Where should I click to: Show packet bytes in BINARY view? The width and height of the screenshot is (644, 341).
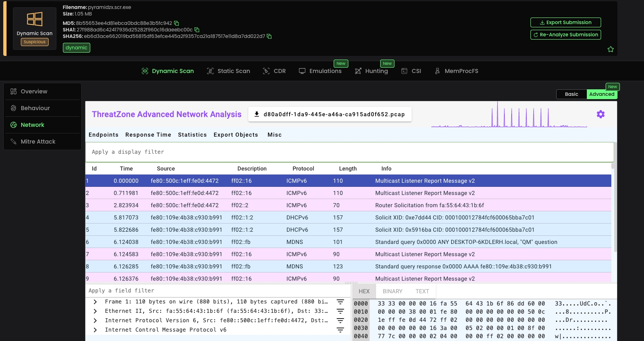pos(392,291)
